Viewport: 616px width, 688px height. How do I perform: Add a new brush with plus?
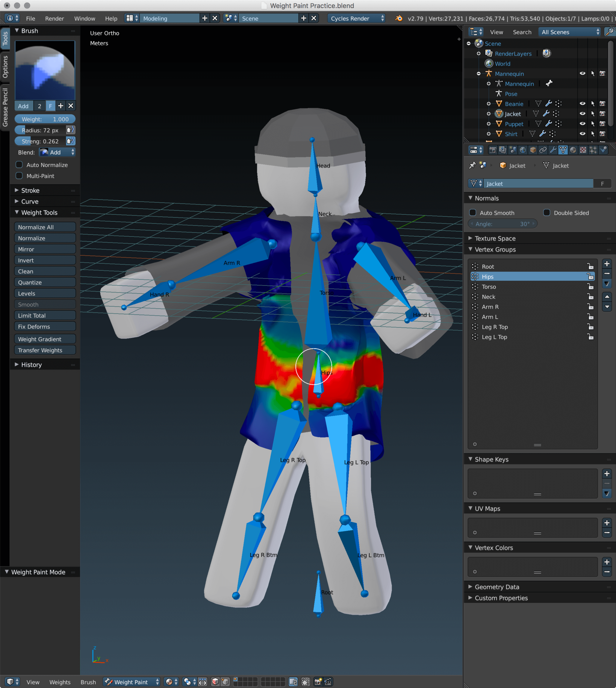(x=61, y=106)
